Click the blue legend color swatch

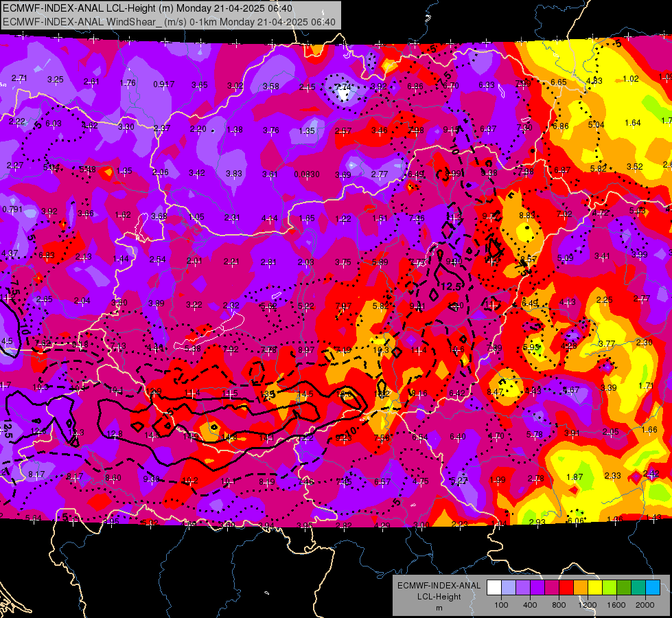pos(653,588)
